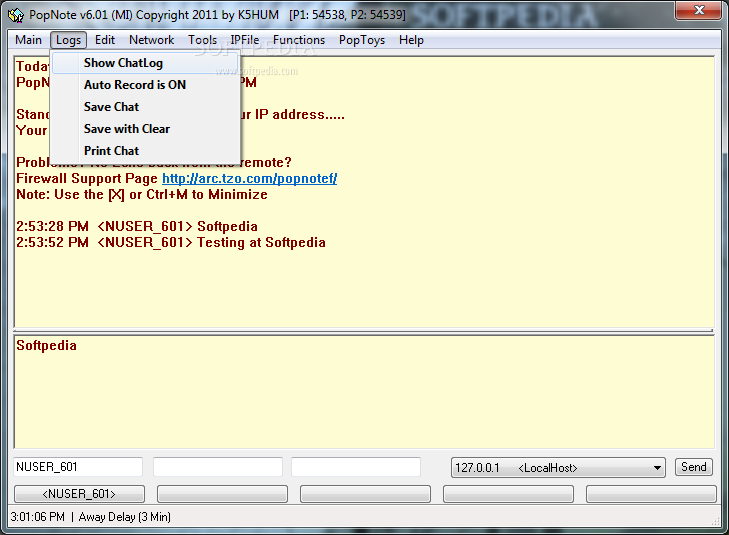Open the Help menu
Image resolution: width=729 pixels, height=535 pixels.
pos(411,40)
